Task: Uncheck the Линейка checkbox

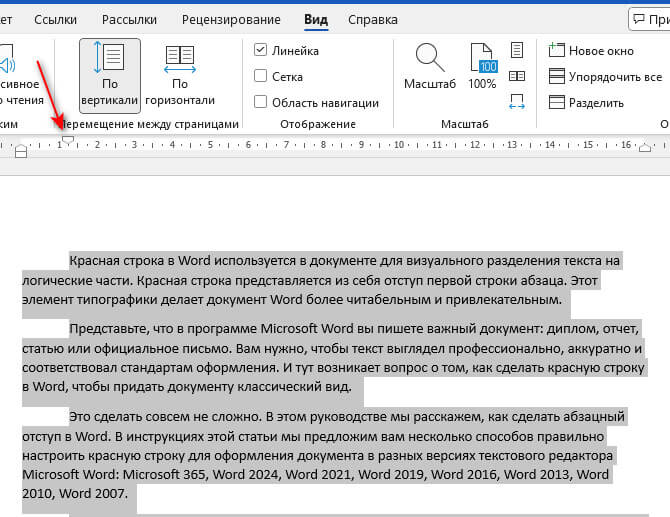Action: coord(261,50)
